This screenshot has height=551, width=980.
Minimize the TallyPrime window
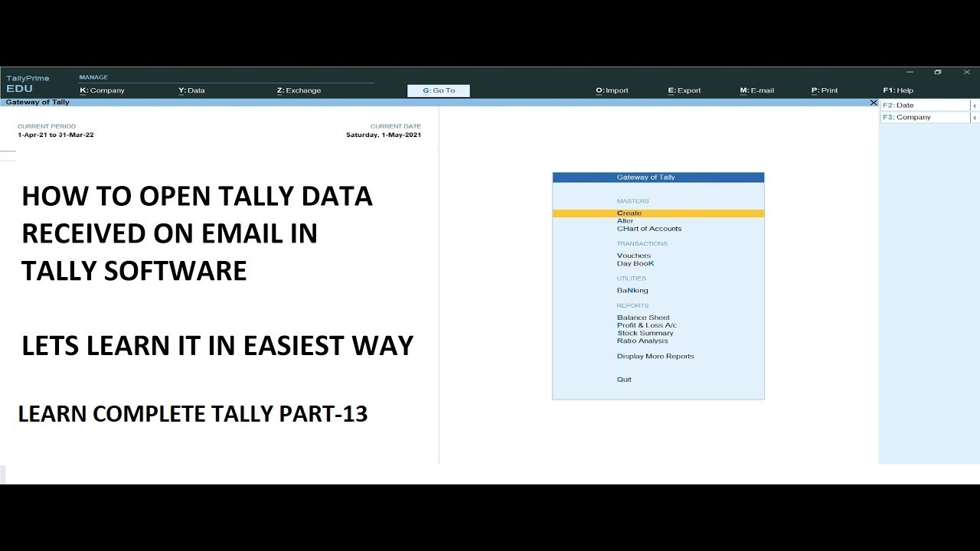coord(909,72)
